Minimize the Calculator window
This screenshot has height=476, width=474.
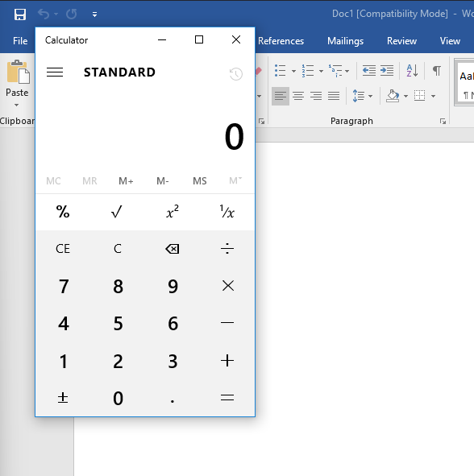click(162, 39)
